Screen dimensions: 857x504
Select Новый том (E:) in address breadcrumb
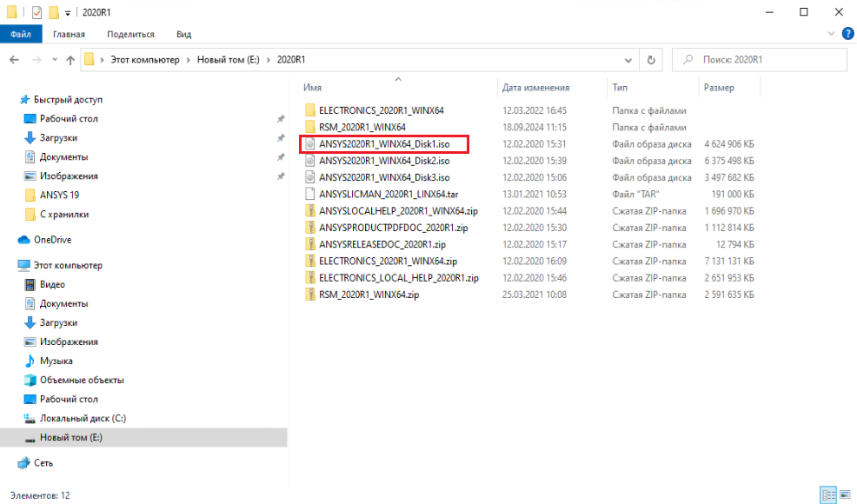[x=228, y=60]
